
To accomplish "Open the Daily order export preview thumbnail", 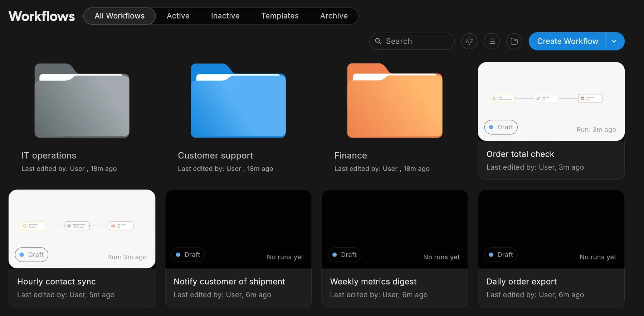I will [551, 229].
